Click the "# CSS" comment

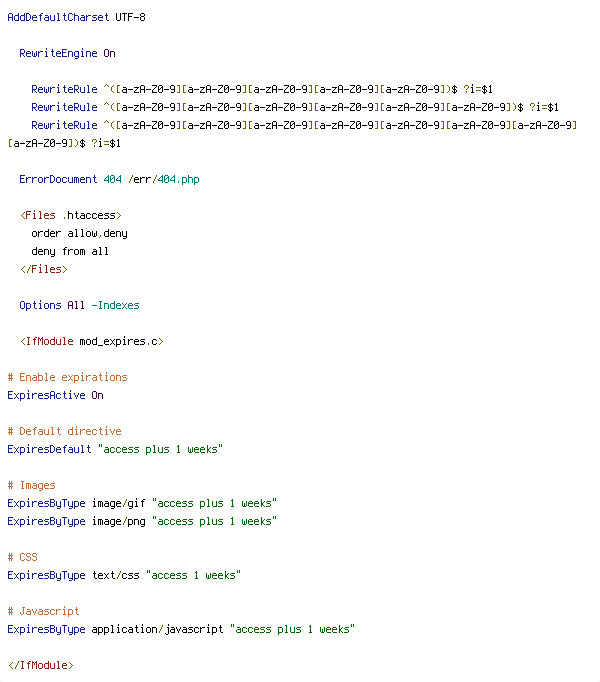(x=23, y=557)
